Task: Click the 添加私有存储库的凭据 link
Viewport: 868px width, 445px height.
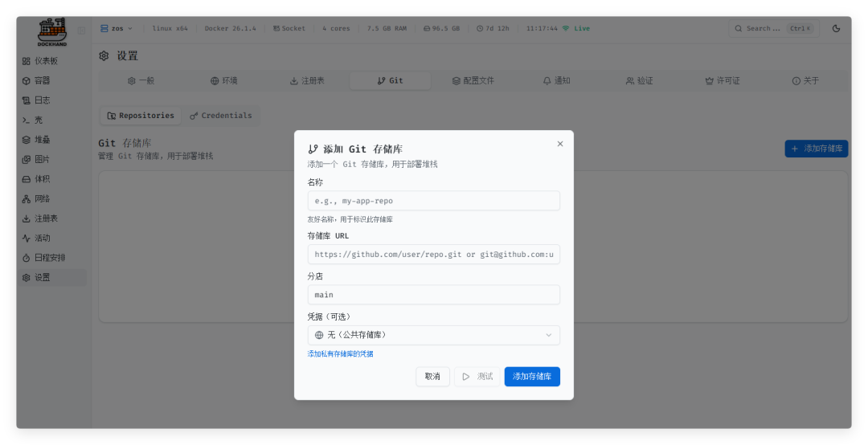Action: [341, 353]
